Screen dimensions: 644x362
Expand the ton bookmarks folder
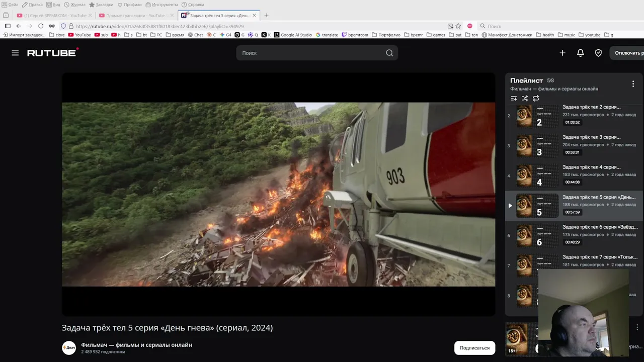pos(471,35)
